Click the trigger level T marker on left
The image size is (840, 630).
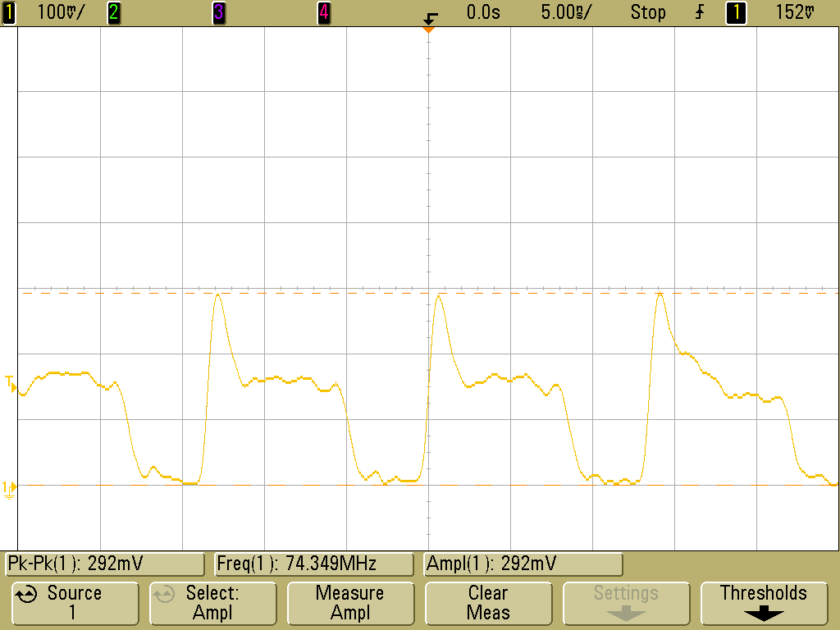pyautogui.click(x=11, y=384)
